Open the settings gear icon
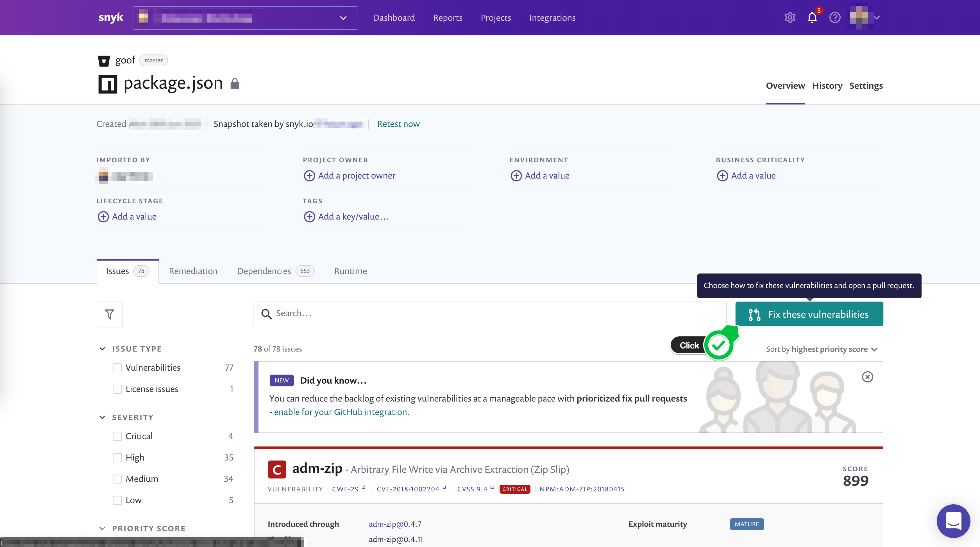 [x=790, y=17]
